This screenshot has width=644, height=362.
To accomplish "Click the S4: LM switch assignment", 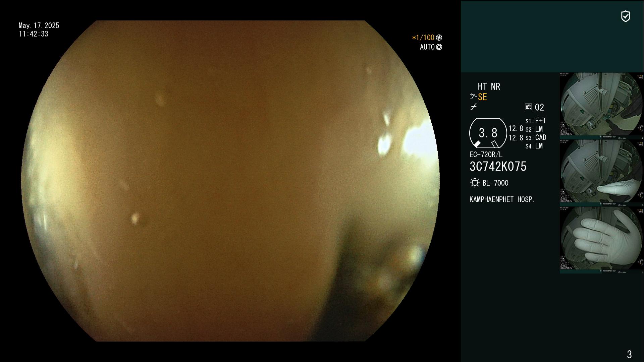I will point(534,146).
